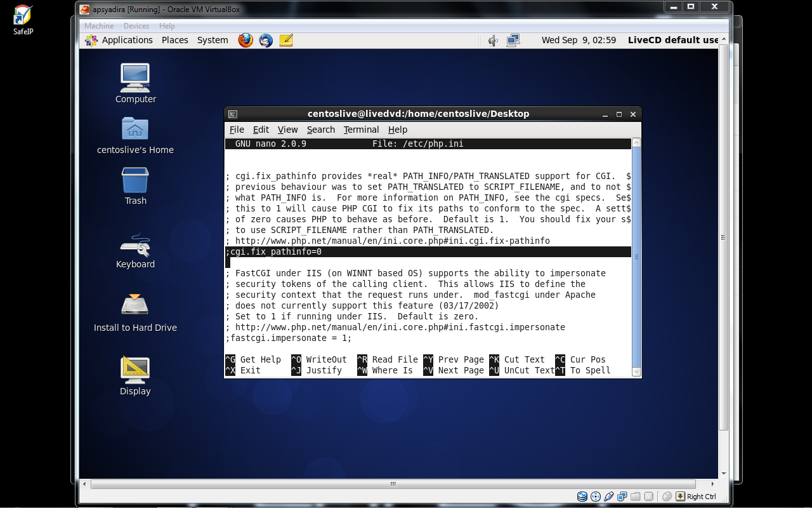Click the optical disc icon in VirtualBox status bar
Screen dimensions: 812x508
click(596, 496)
